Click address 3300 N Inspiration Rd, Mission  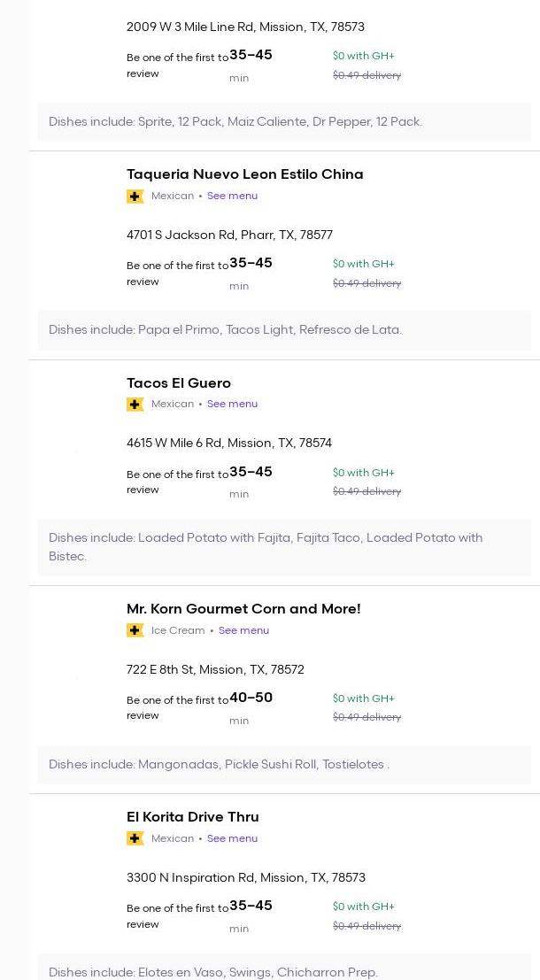pos(246,878)
